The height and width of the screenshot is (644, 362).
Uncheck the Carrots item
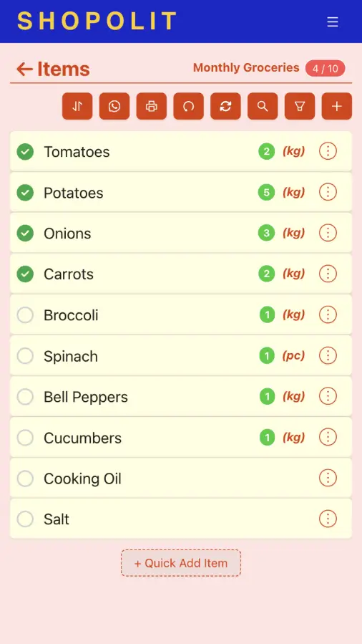click(25, 274)
